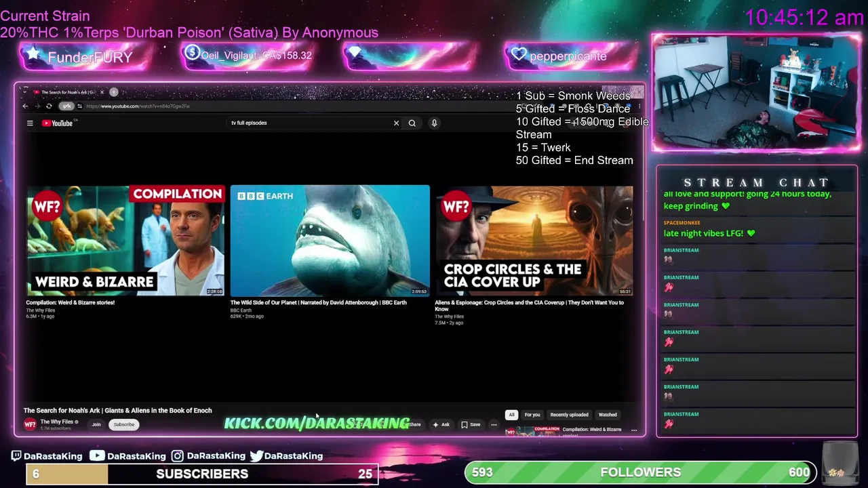Viewport: 868px width, 488px height.
Task: Clear the YouTube search text with X
Action: [396, 123]
